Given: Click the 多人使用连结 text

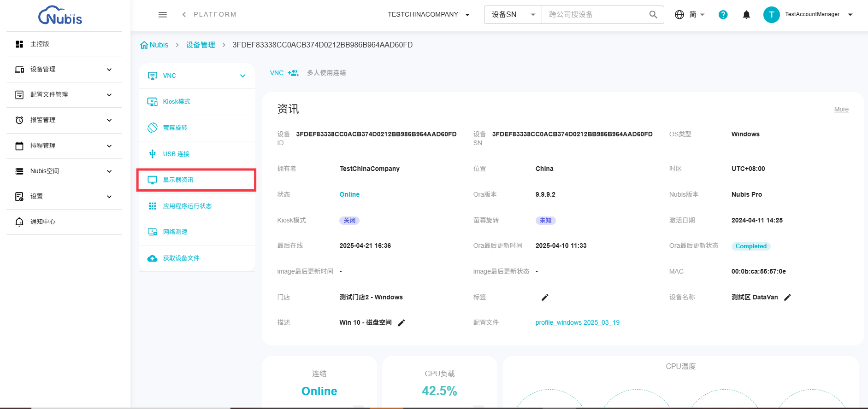Looking at the screenshot, I should click(326, 73).
